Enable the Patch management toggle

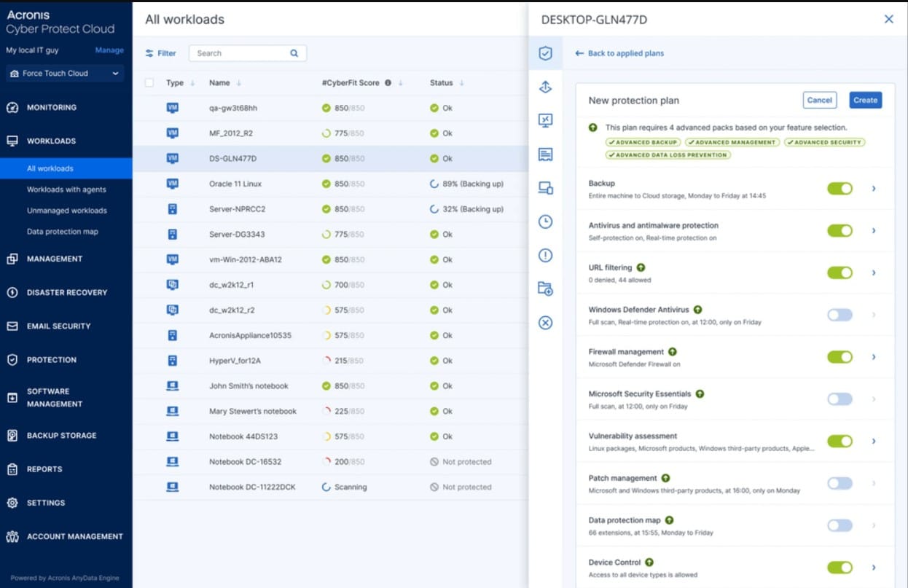tap(839, 483)
